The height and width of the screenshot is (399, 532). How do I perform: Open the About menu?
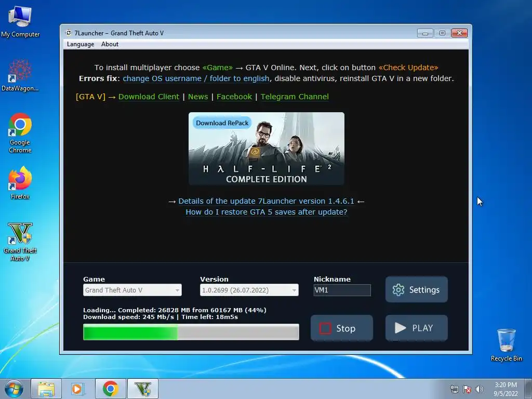coord(110,44)
